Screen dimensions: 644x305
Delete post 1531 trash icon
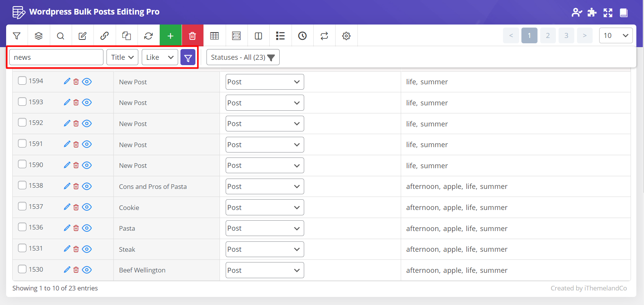click(76, 249)
